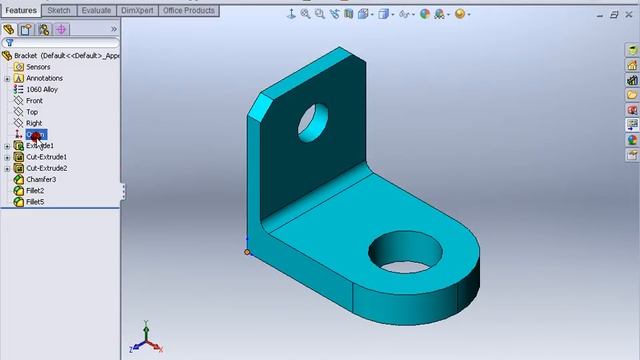640x360 pixels.
Task: Select the Front plane
Action: (x=28, y=100)
